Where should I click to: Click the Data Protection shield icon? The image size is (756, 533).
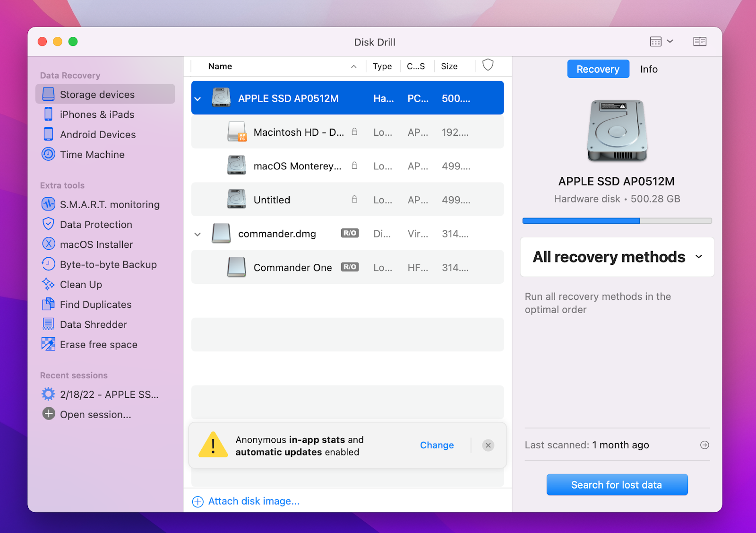pos(49,224)
